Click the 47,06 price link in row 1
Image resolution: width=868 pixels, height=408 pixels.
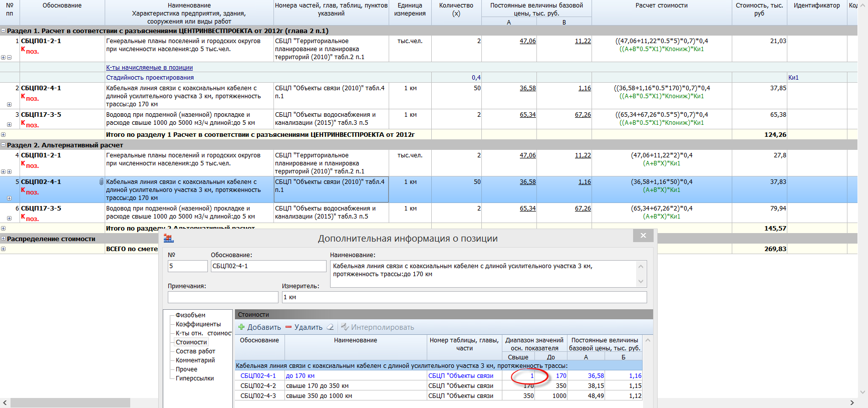(527, 41)
